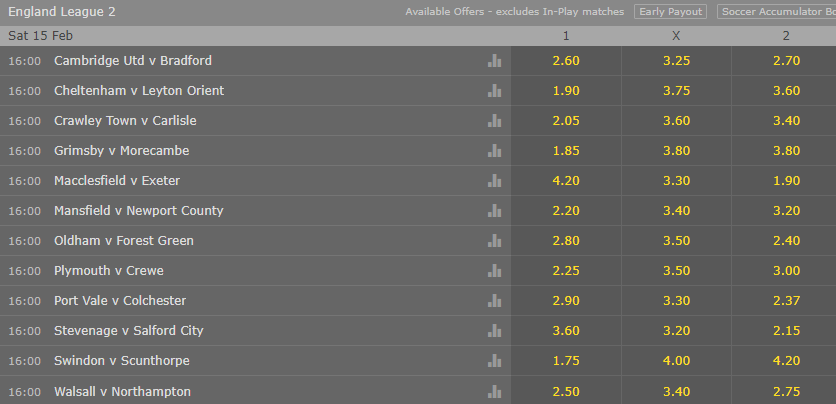Open stats icon for Swindon v Scunthorpe
Image resolution: width=836 pixels, height=404 pixels.
(x=494, y=361)
